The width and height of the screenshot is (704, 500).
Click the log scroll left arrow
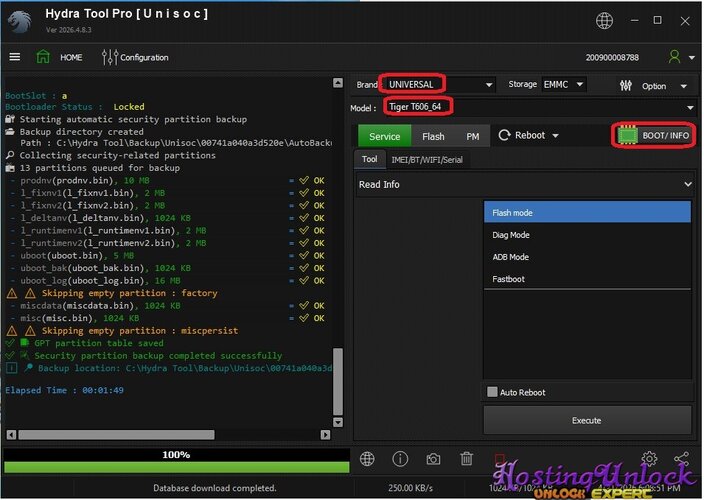tap(11, 434)
